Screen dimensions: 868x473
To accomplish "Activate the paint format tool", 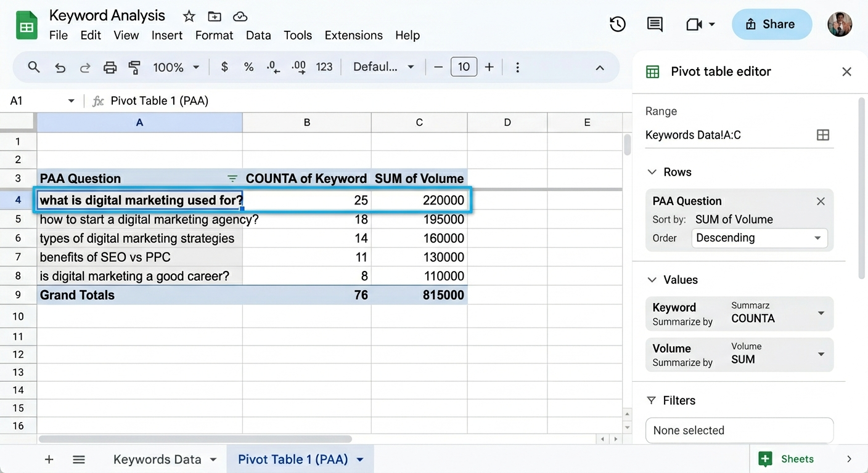I will [134, 67].
